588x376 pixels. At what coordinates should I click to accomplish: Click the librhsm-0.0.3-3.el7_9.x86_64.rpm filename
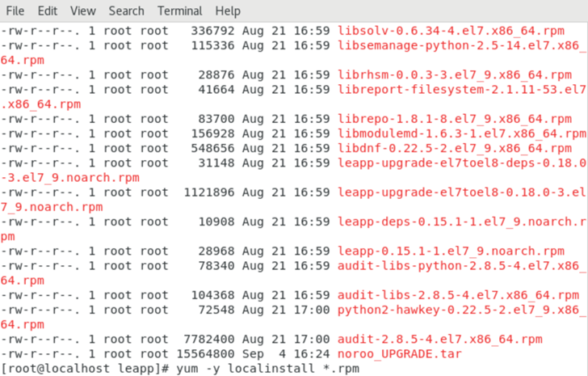pos(455,74)
